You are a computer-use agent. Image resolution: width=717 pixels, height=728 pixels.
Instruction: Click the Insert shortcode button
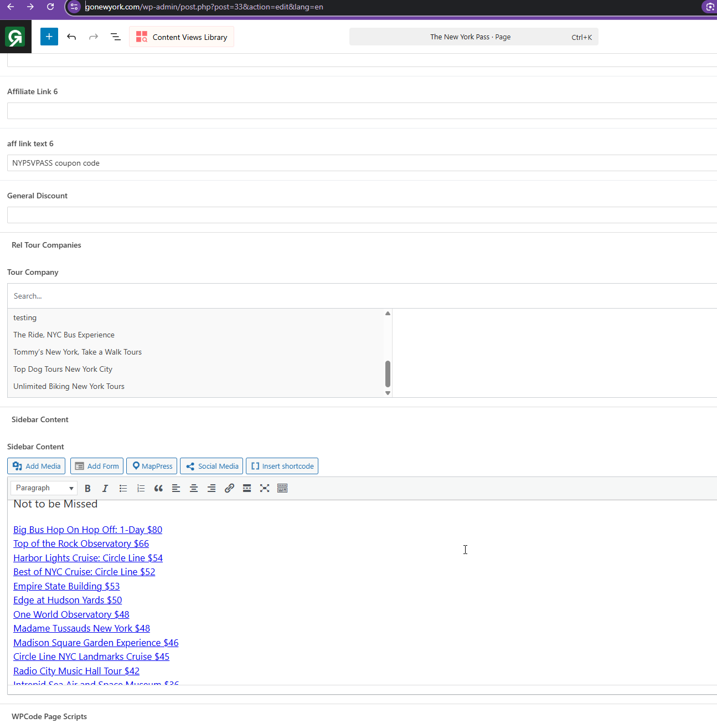(282, 466)
